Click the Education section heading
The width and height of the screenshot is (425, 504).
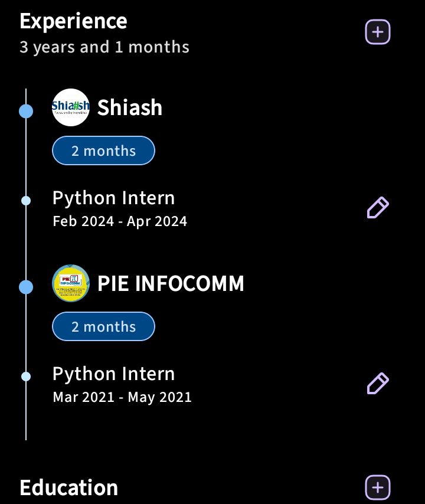coord(68,488)
